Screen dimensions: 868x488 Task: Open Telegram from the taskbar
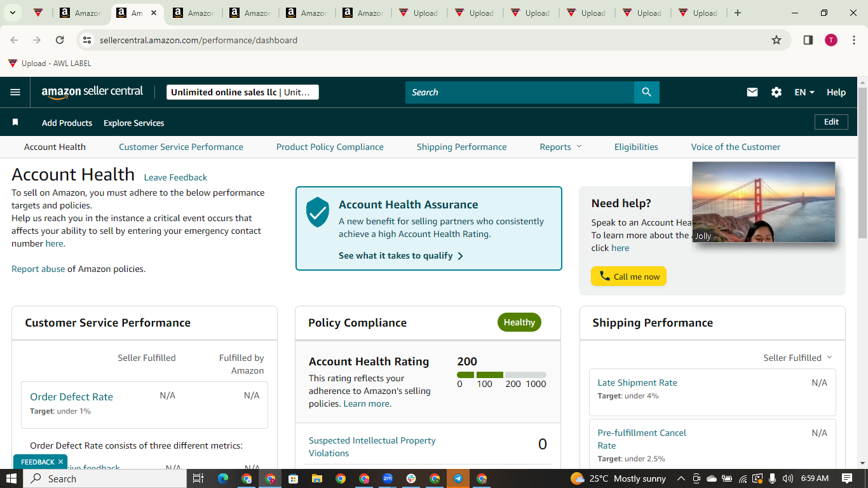458,478
